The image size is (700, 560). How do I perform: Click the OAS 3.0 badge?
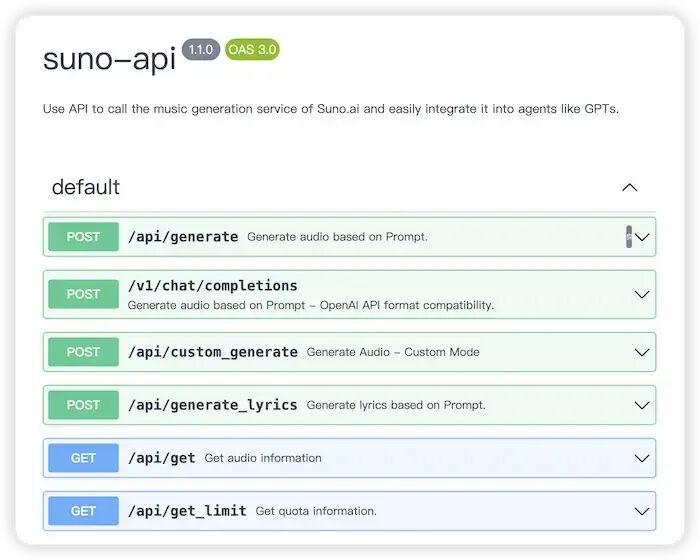tap(252, 50)
